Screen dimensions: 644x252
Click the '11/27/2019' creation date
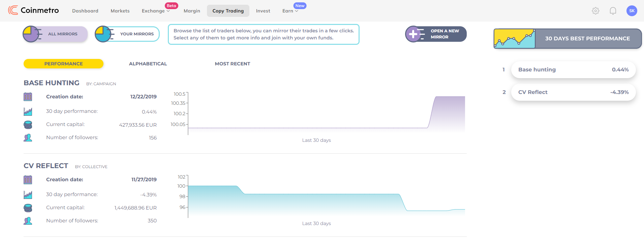click(144, 180)
